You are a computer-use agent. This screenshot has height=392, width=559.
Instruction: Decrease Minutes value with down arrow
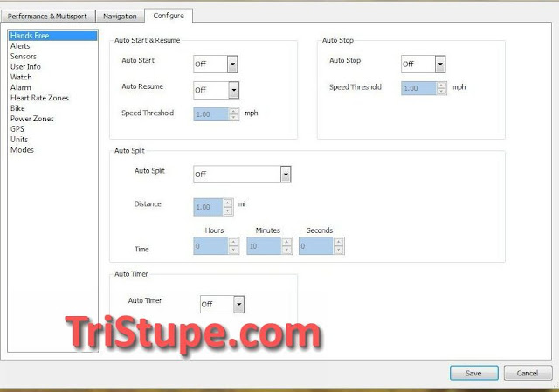coord(286,251)
